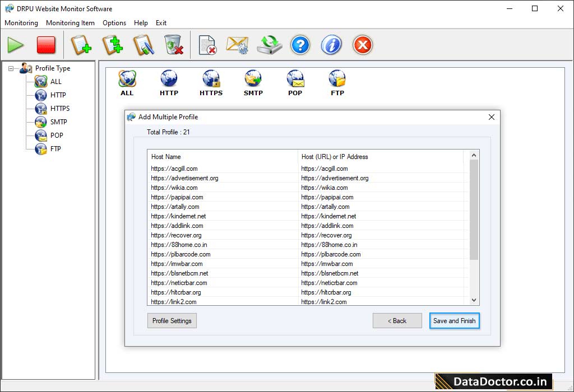Maximize the DRPU Website Monitor window
574x392 pixels.
[x=535, y=8]
